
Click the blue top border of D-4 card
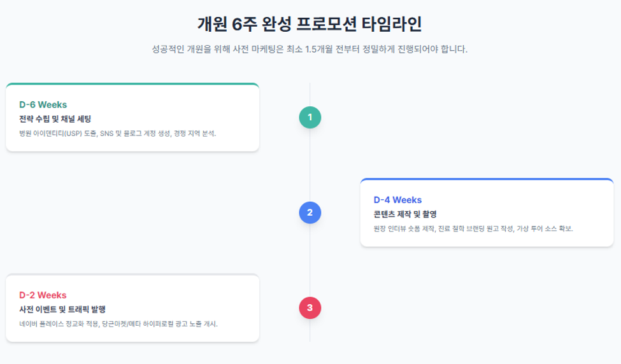pos(487,179)
